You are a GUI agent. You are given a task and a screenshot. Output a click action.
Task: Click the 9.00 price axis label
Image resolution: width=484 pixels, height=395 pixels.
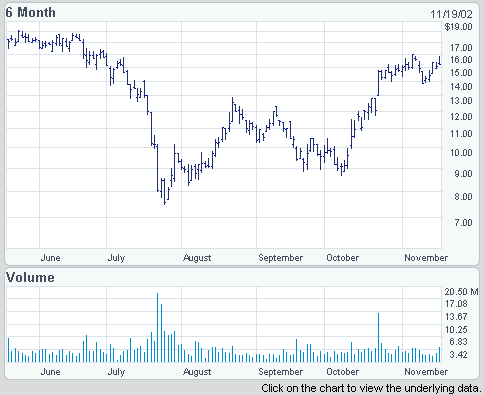463,174
